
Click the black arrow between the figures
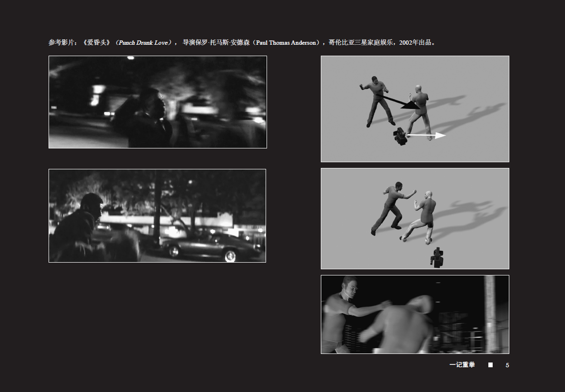click(398, 102)
